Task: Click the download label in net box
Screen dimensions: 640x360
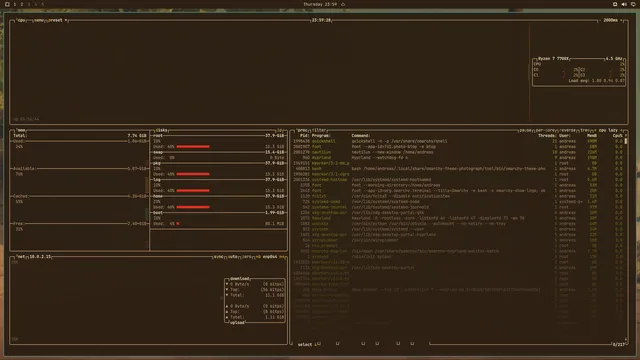Action: (x=240, y=279)
